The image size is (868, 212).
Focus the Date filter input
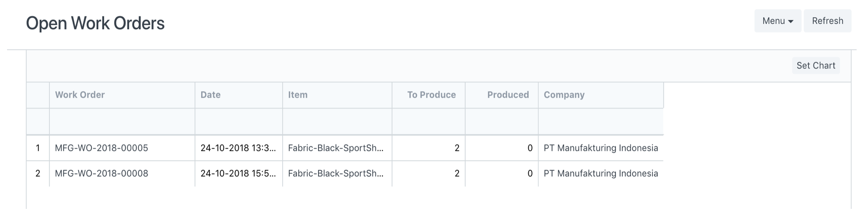[238, 122]
